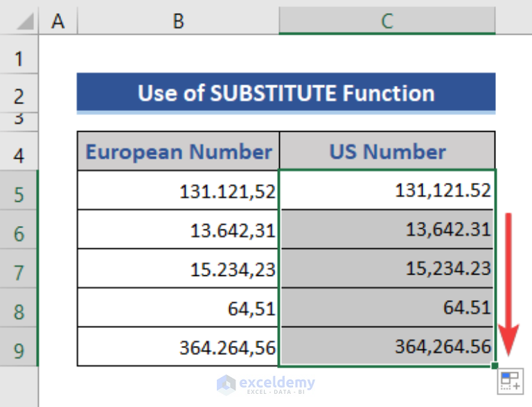
Task: Select row 8 header
Action: [19, 307]
